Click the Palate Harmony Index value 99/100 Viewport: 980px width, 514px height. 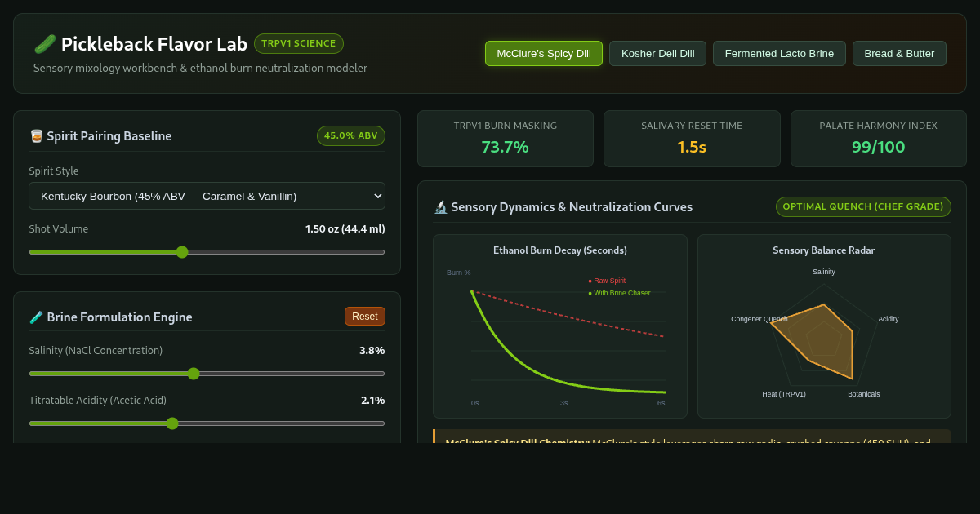(878, 148)
